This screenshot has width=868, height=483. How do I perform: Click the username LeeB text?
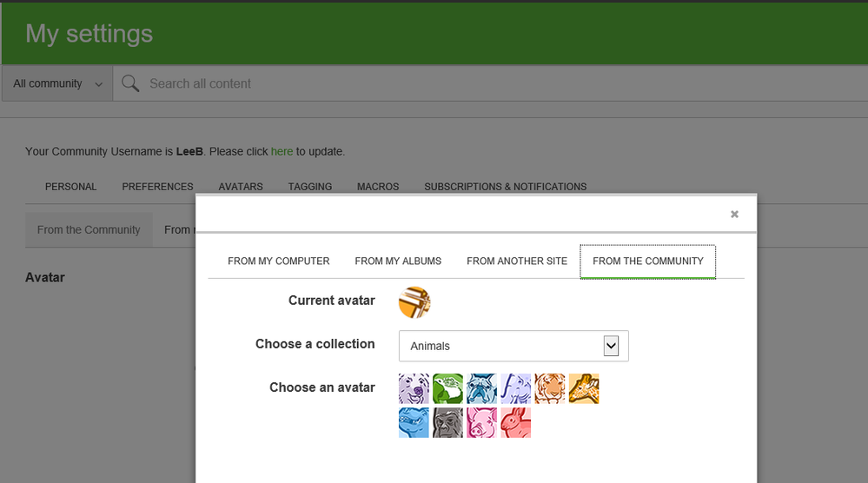tap(189, 152)
